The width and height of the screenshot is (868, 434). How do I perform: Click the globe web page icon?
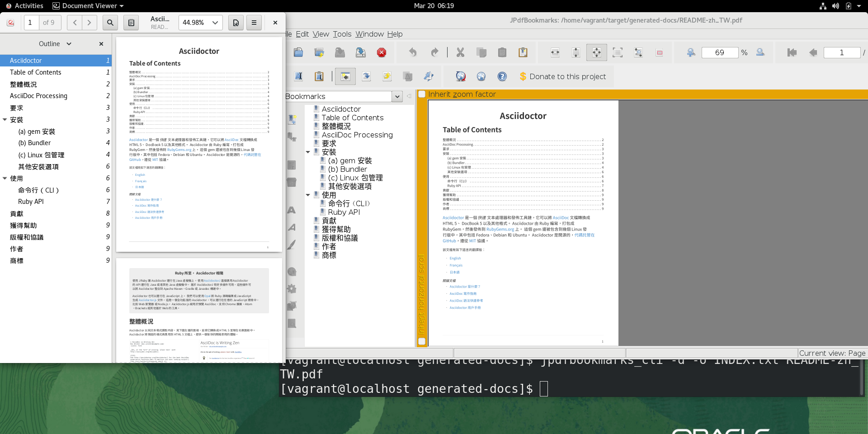(481, 76)
